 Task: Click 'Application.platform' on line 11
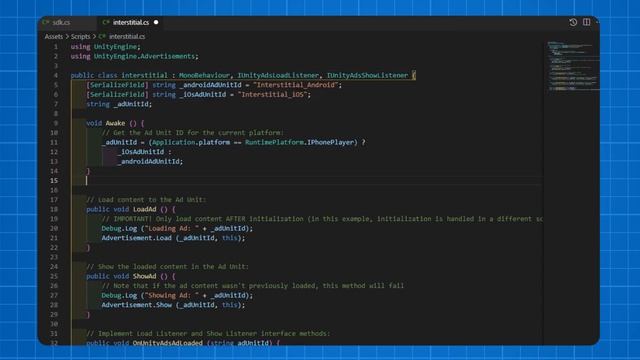click(191, 142)
